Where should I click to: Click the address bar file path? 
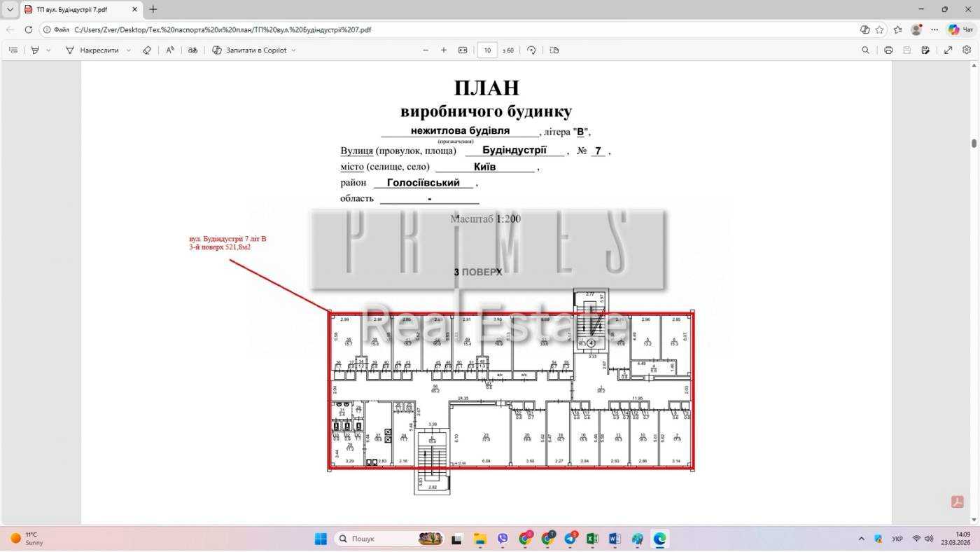(223, 30)
